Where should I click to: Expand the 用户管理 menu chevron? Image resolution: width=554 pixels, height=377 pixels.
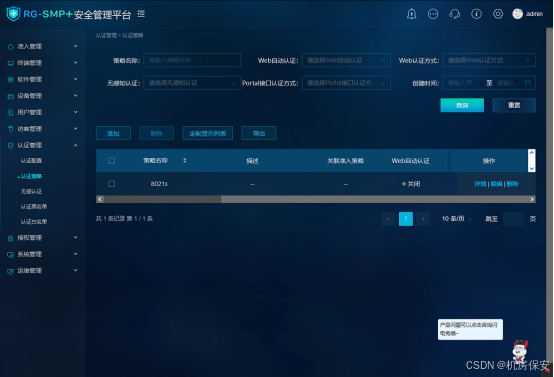(76, 112)
